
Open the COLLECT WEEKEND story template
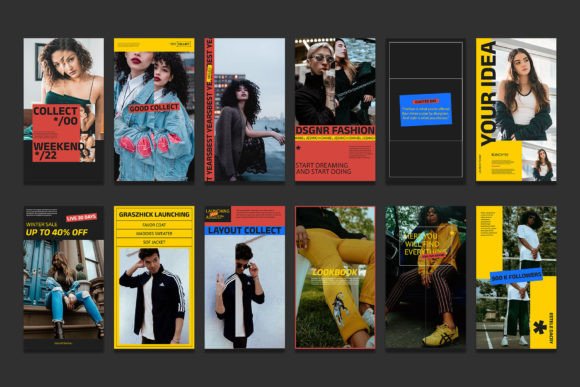(x=64, y=111)
